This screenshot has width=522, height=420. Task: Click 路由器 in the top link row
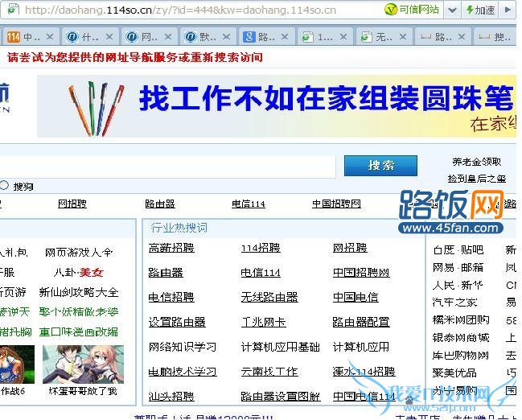(x=160, y=204)
